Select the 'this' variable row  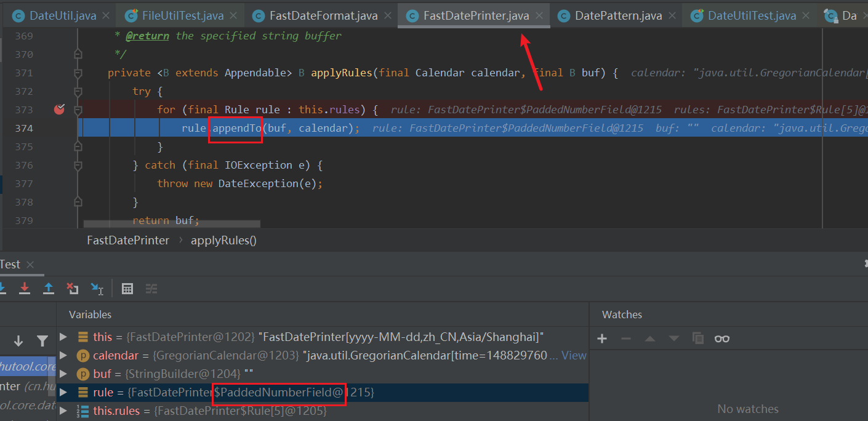tap(322, 337)
